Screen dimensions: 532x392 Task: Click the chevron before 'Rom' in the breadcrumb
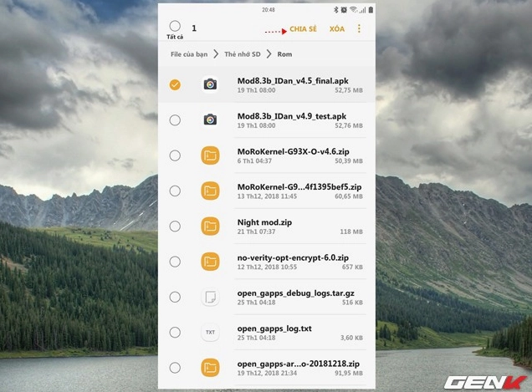coord(269,54)
